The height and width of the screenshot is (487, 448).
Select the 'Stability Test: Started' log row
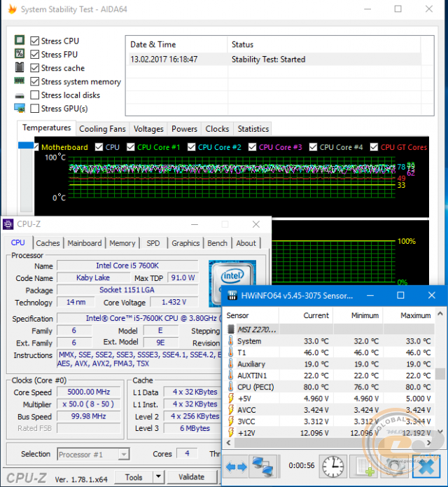[x=274, y=60]
